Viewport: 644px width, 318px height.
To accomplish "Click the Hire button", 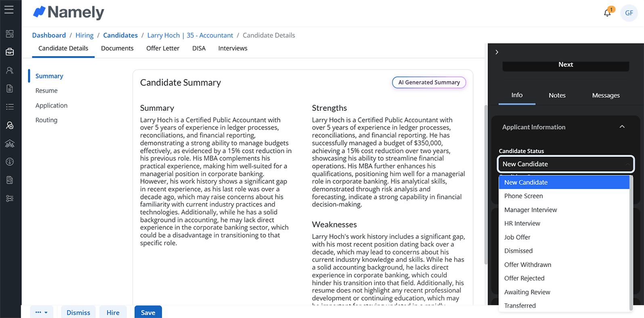I will (x=113, y=312).
